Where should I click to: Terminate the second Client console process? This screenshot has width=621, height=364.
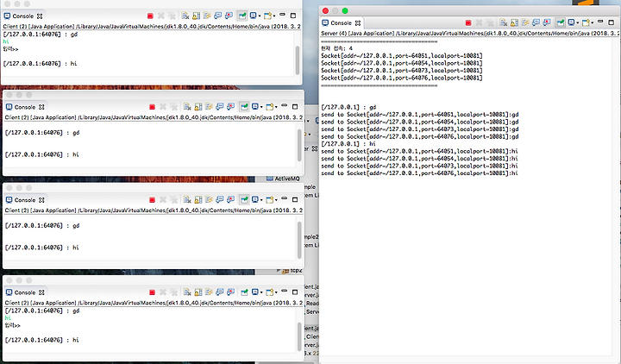coord(152,107)
